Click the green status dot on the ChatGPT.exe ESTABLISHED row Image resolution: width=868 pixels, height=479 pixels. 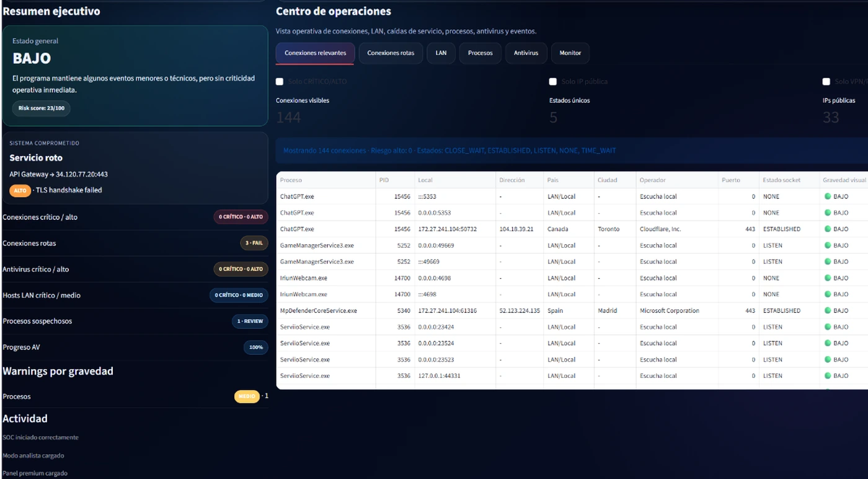point(827,229)
